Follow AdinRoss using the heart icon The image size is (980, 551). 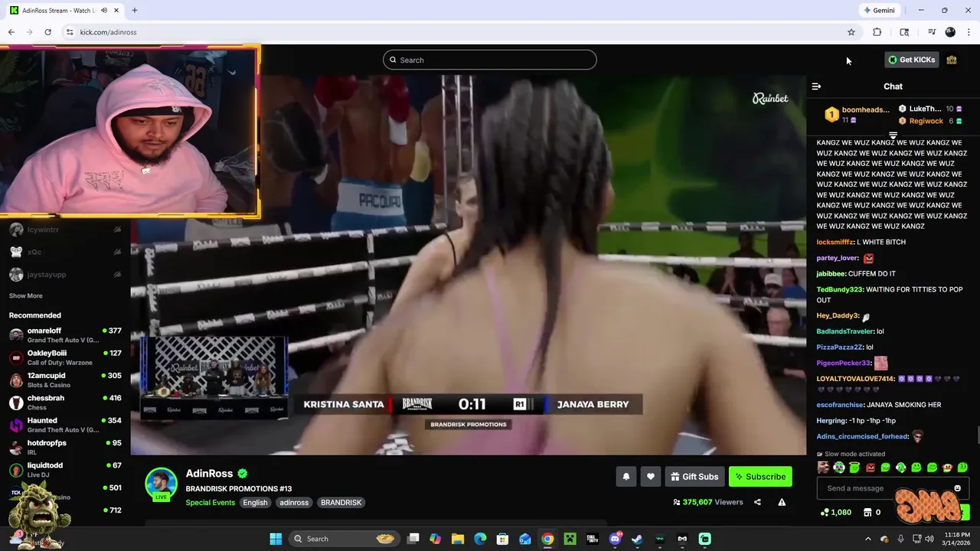(650, 477)
